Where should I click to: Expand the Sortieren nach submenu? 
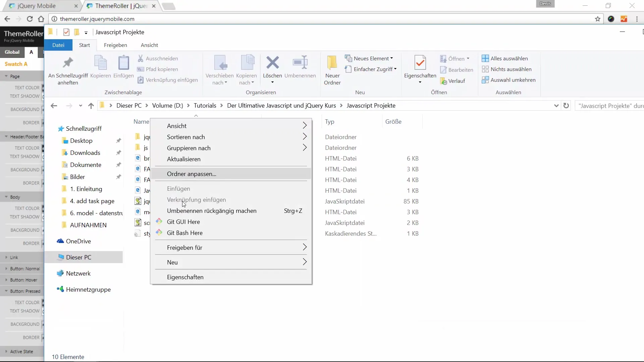tap(305, 137)
